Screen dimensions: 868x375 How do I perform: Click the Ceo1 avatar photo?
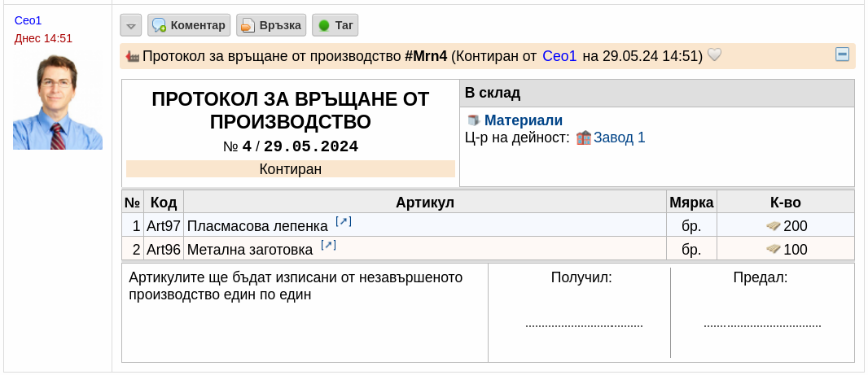click(58, 101)
